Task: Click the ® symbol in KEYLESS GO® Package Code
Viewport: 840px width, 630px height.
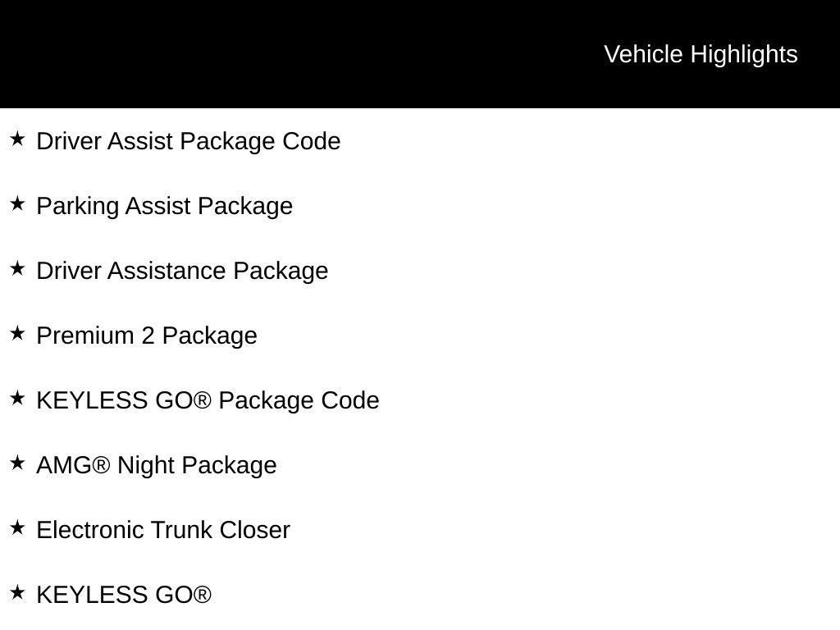Action: click(x=203, y=400)
